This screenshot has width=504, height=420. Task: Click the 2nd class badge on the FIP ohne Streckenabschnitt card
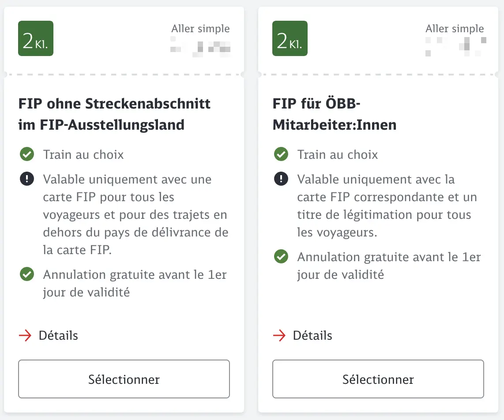(36, 38)
